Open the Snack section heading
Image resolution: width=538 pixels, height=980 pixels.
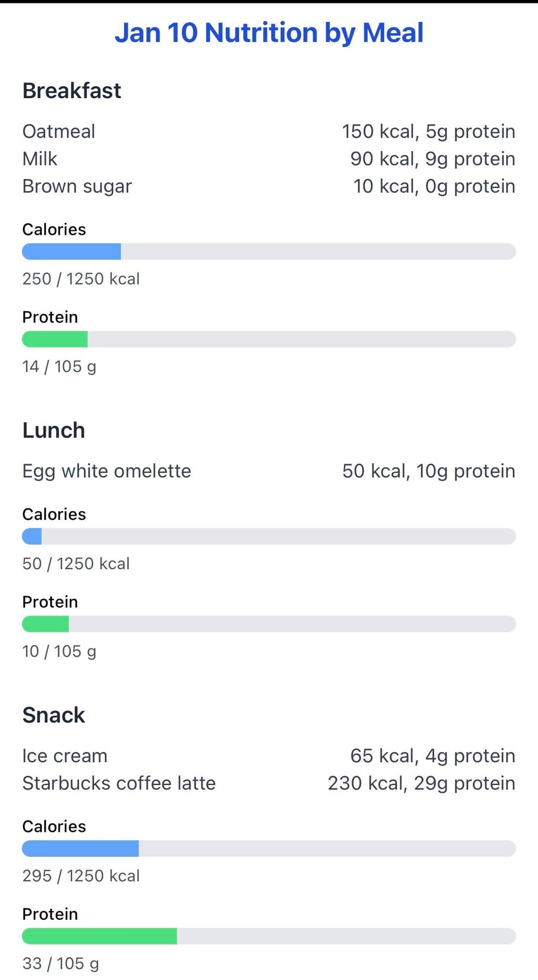point(54,715)
